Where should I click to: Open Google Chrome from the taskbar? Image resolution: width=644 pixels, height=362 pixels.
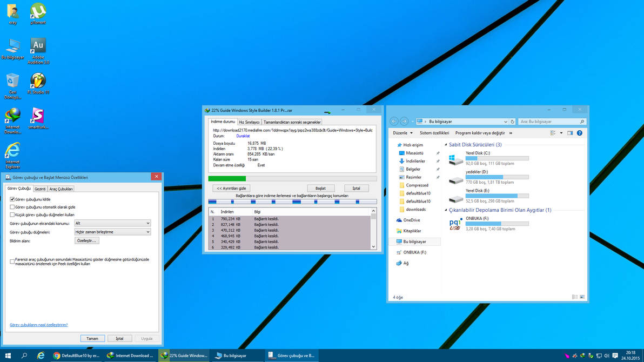coord(57,356)
